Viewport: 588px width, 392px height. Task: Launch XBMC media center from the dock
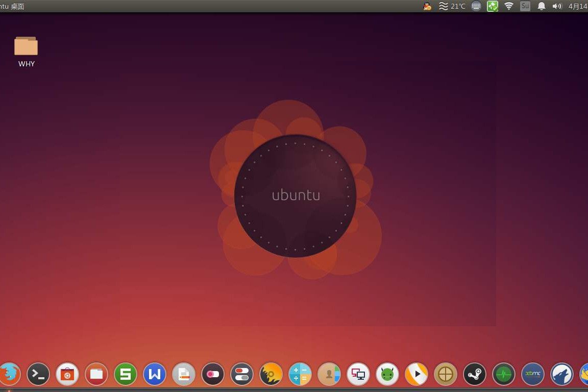[x=533, y=374]
